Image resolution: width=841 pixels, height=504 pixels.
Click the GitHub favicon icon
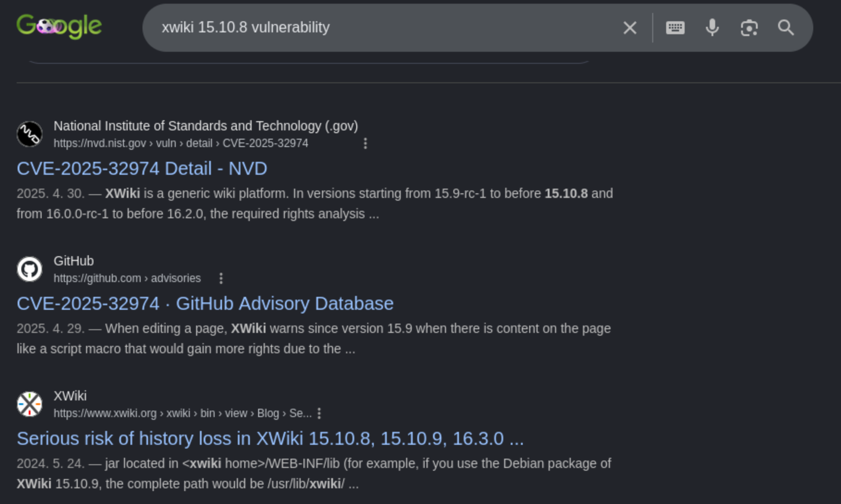(30, 269)
